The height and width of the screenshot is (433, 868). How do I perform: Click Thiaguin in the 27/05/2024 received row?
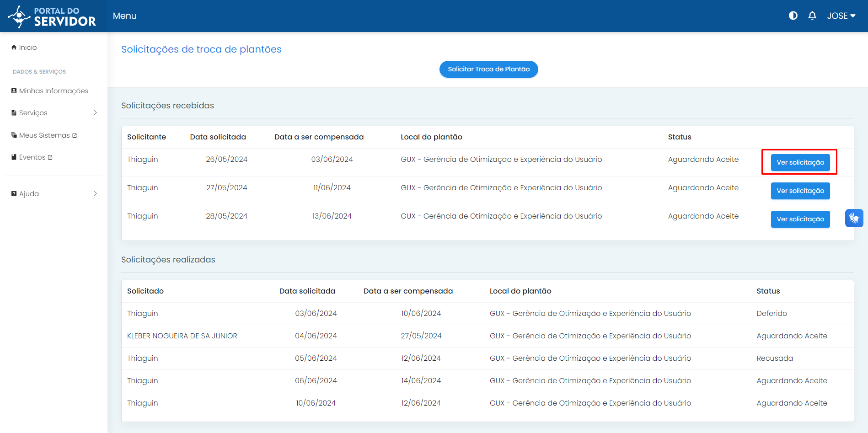pyautogui.click(x=143, y=187)
